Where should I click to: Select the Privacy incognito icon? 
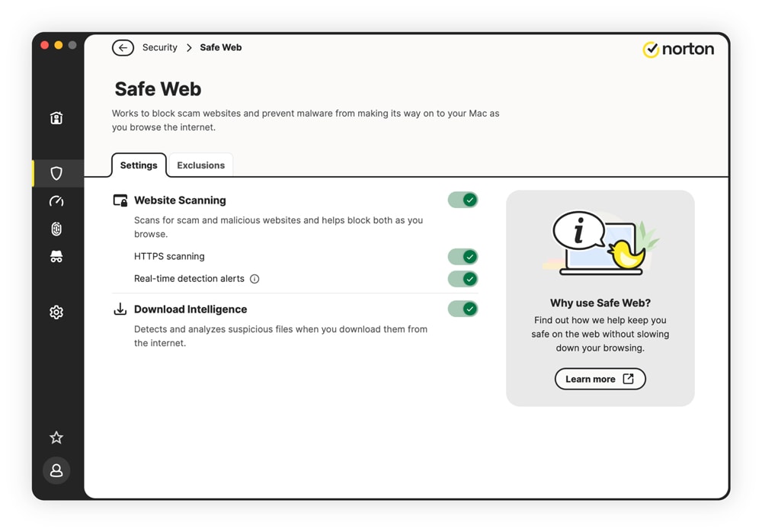tap(56, 257)
